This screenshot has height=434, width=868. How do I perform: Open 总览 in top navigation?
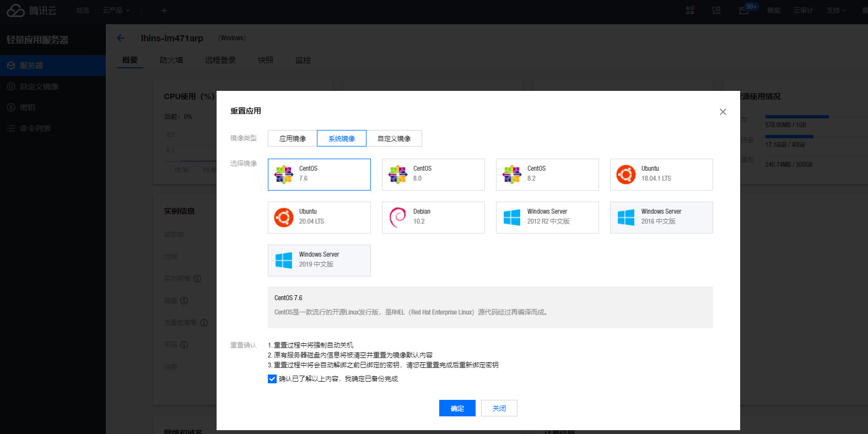(x=83, y=10)
